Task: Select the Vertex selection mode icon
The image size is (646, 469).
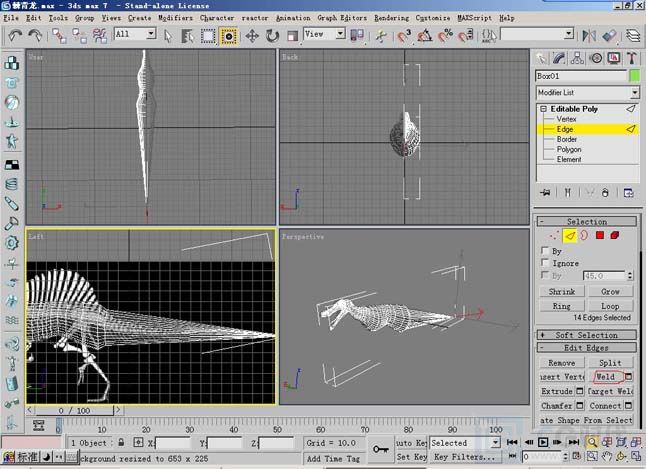Action: pyautogui.click(x=554, y=236)
